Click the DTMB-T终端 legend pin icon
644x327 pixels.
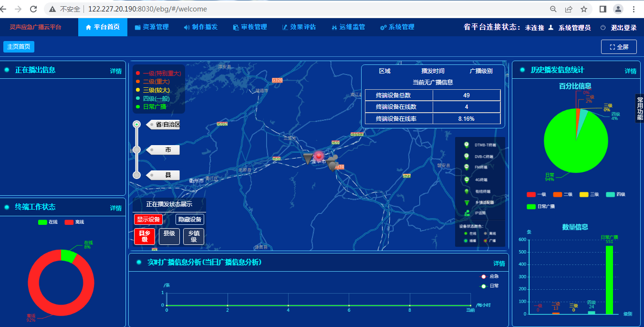(x=467, y=145)
